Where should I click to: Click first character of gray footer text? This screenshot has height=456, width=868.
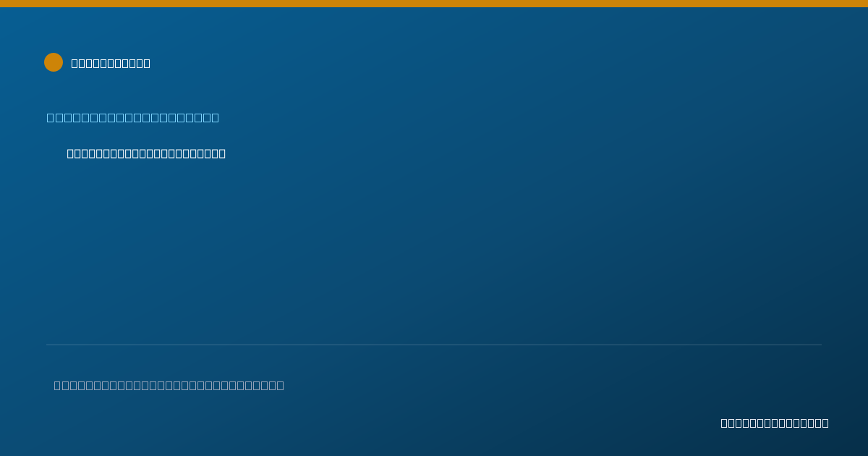point(57,385)
